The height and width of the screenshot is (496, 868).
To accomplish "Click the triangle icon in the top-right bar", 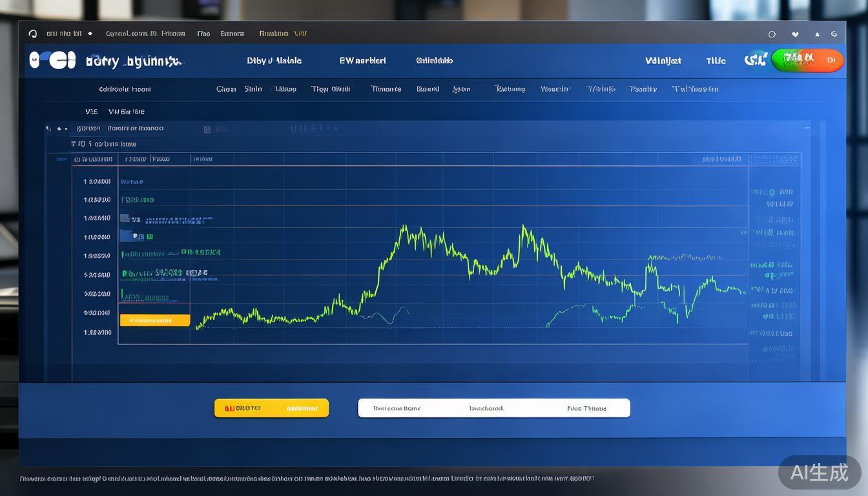I will point(817,34).
